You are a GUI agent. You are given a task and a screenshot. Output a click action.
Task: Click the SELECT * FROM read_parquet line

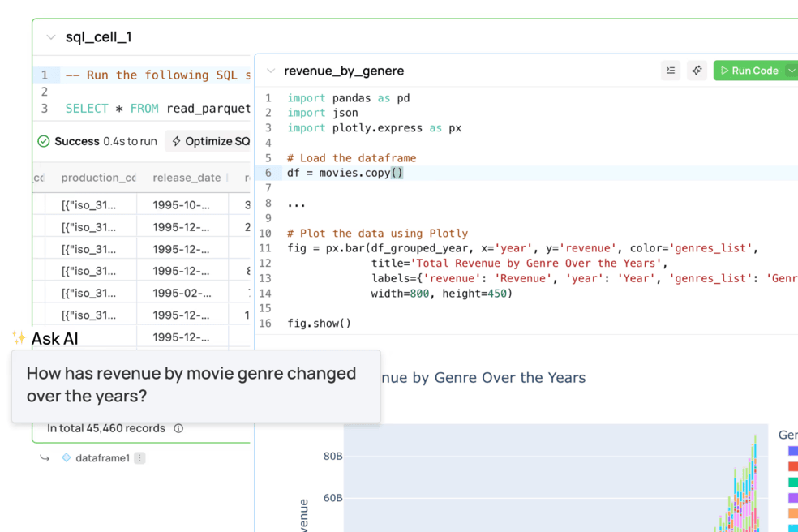pos(158,109)
